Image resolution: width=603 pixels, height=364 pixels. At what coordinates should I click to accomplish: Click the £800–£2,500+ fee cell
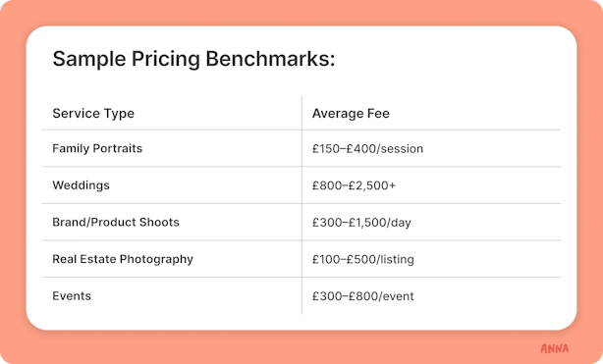click(354, 185)
